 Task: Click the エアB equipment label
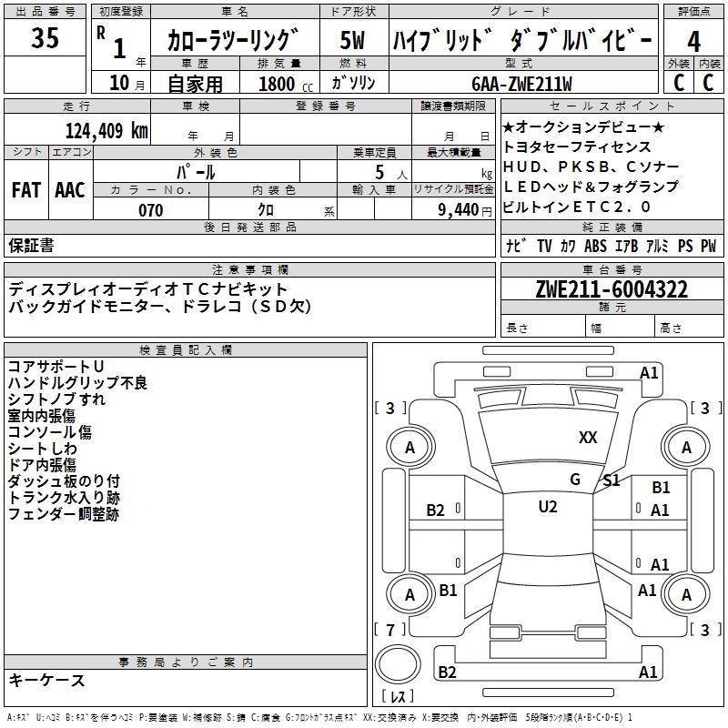pyautogui.click(x=626, y=246)
